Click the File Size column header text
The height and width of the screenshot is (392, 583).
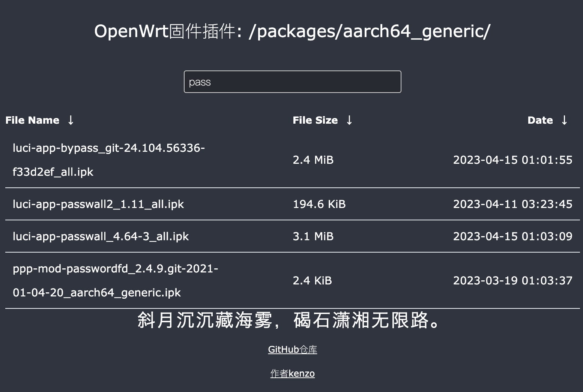coord(315,120)
